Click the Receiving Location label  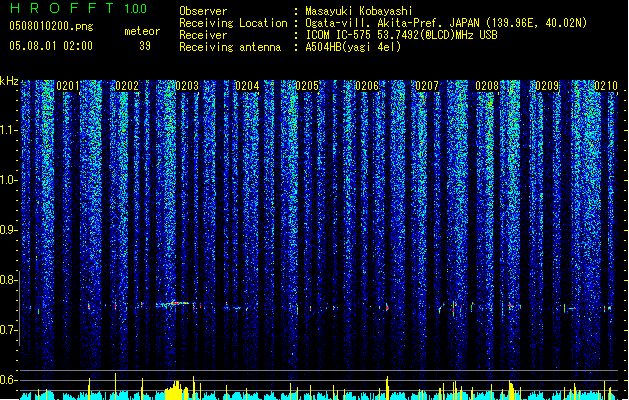[x=233, y=23]
